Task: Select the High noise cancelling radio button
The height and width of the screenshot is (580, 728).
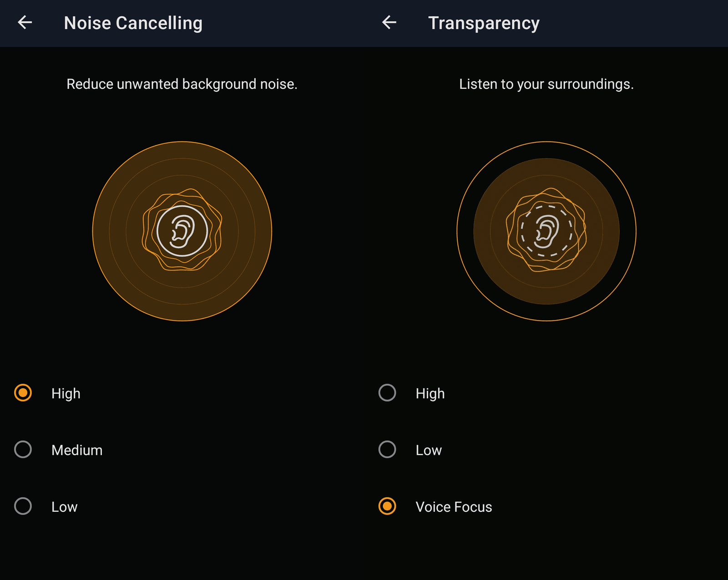Action: coord(23,392)
